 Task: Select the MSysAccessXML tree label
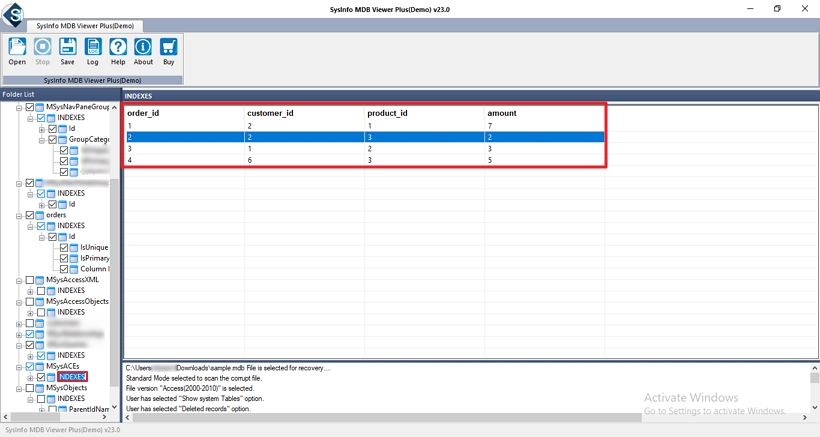(x=72, y=280)
